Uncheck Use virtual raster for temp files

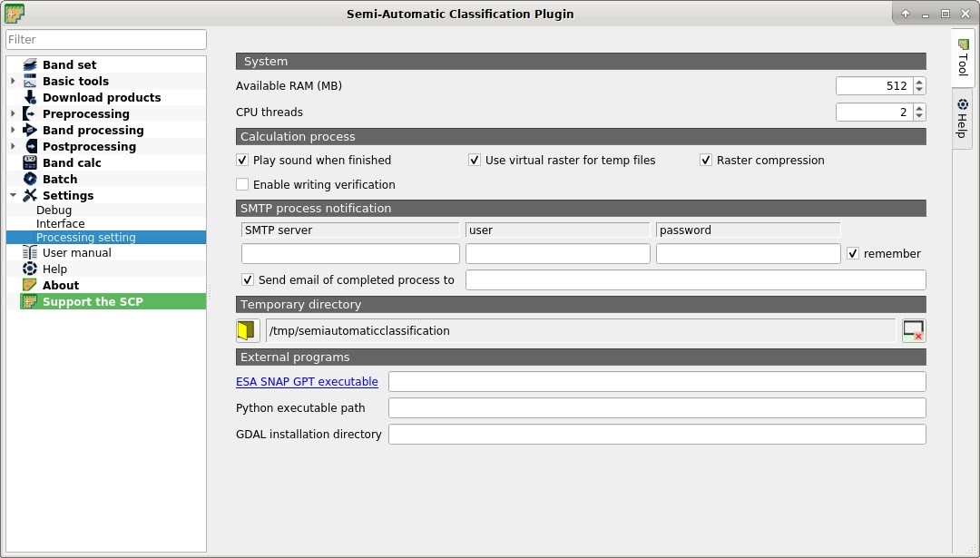475,160
